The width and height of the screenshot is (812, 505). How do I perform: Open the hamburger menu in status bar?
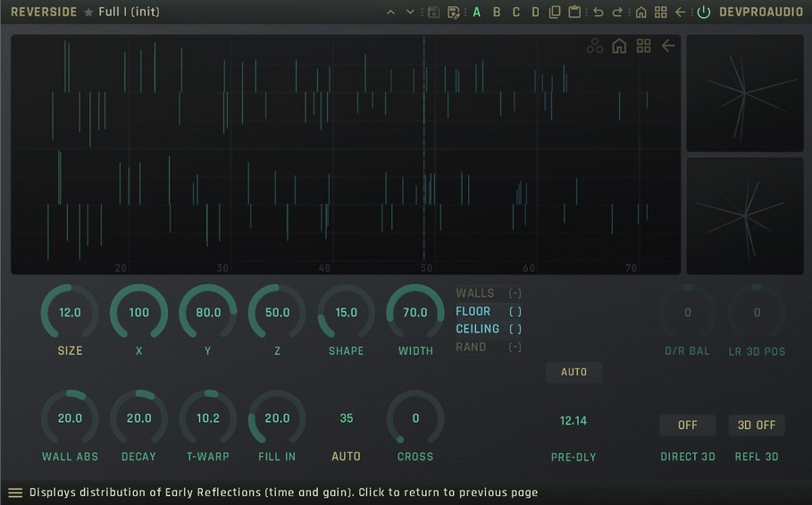click(x=15, y=492)
